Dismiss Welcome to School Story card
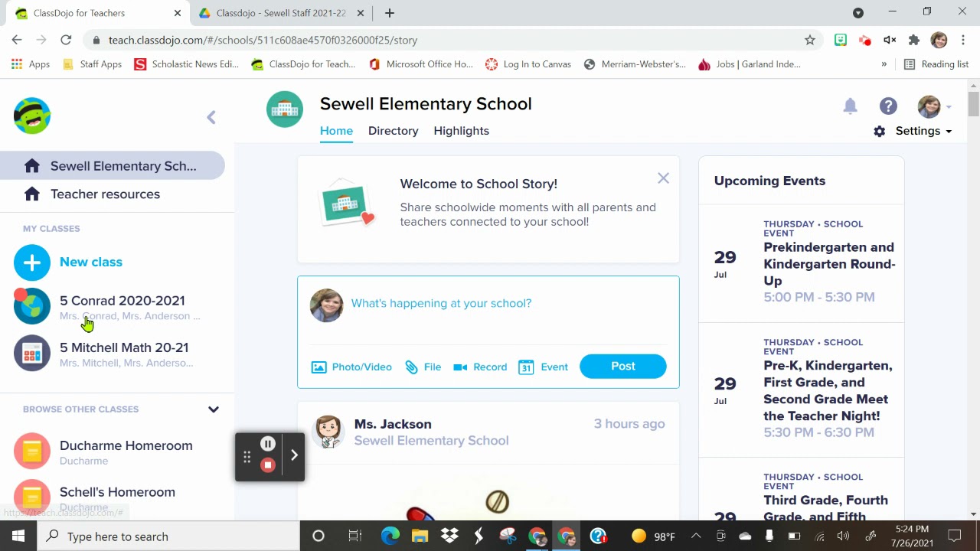Screen dimensions: 980x551 click(x=663, y=178)
